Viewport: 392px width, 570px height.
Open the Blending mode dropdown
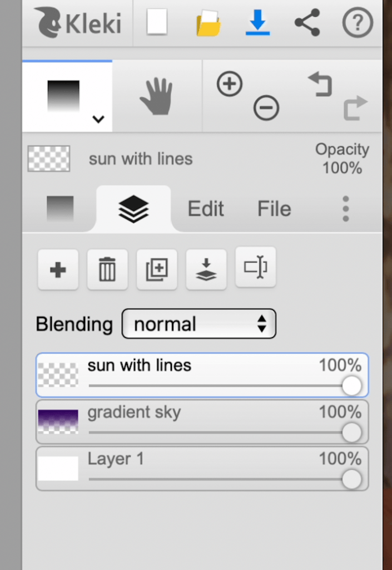pos(199,323)
